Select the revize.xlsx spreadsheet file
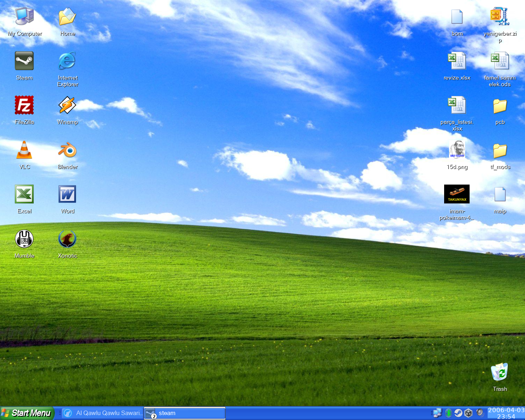This screenshot has height=420, width=525. tap(457, 61)
